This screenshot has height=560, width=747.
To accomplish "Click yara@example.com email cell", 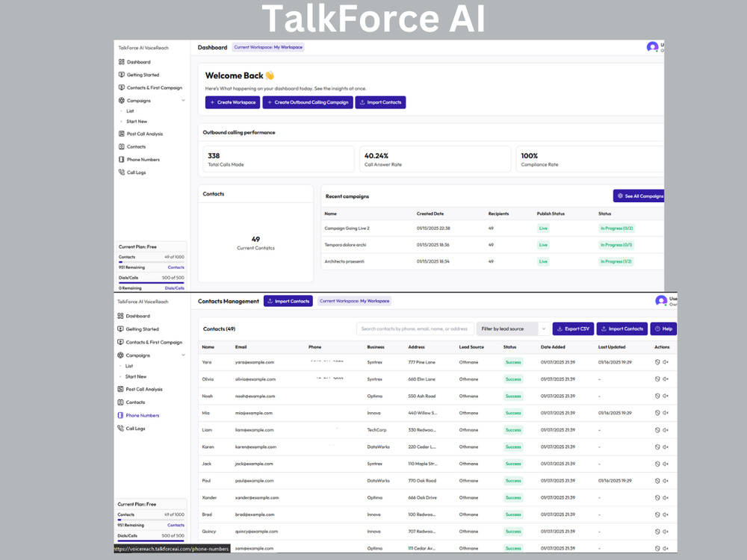I will 255,362.
